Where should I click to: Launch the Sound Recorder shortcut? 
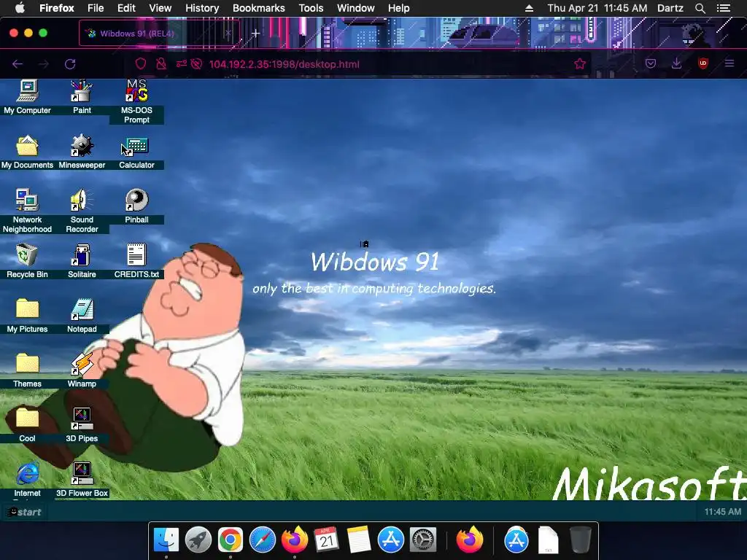click(82, 211)
